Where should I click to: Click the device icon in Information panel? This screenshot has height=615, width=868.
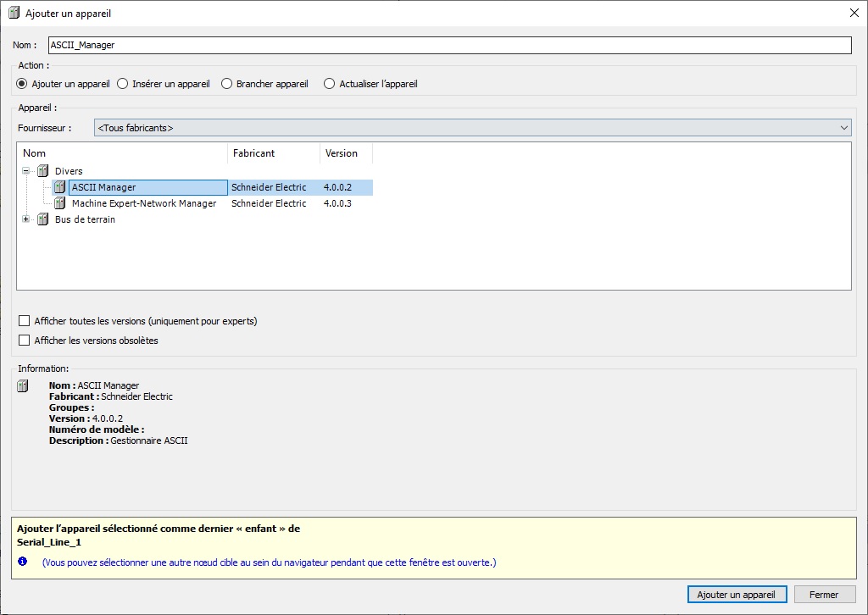pyautogui.click(x=24, y=386)
